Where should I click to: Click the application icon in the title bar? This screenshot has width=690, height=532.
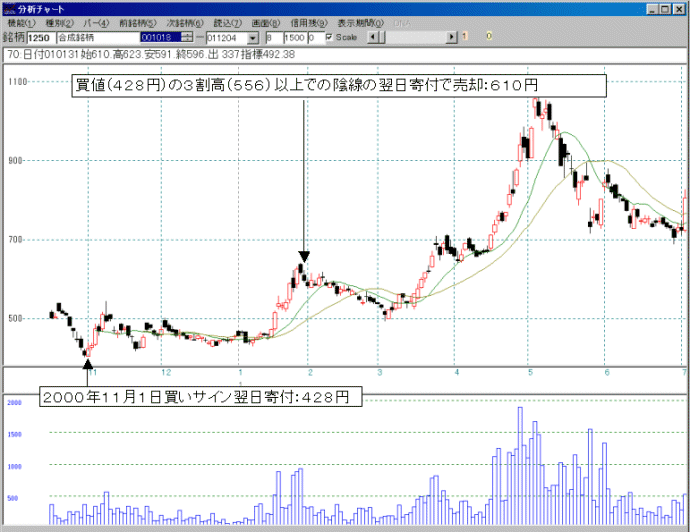[8, 8]
